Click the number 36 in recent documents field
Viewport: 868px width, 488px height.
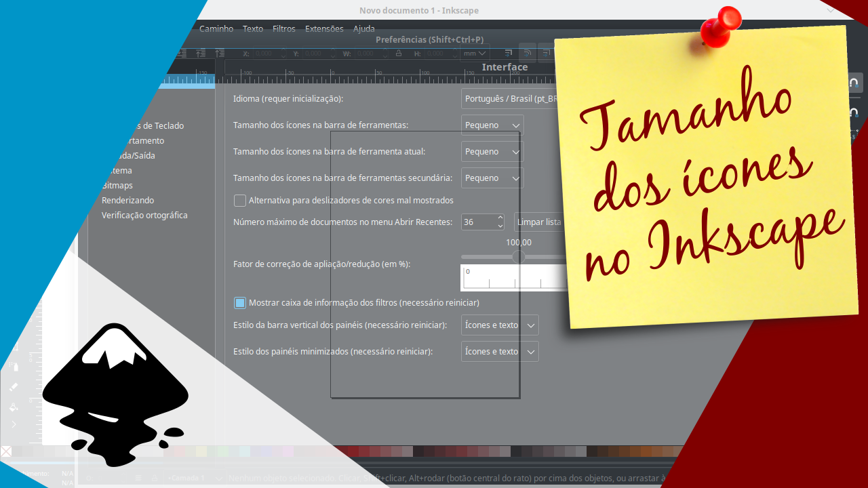click(x=469, y=222)
